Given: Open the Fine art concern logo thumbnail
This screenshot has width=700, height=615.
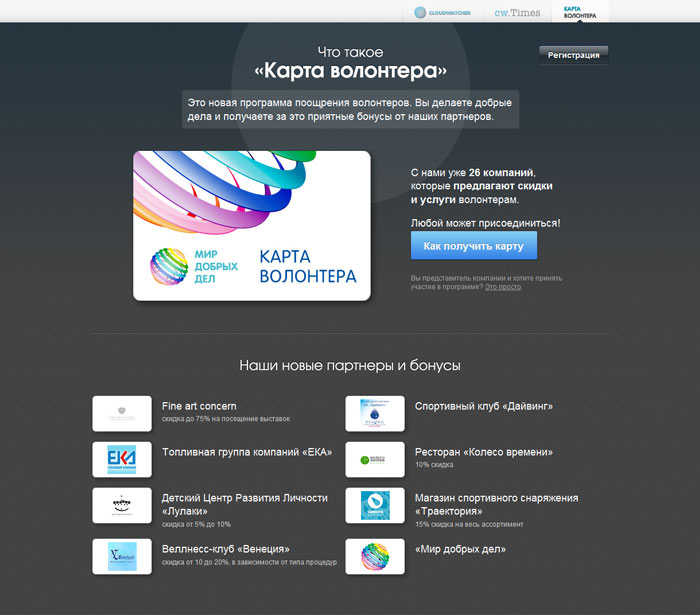Looking at the screenshot, I should pyautogui.click(x=122, y=413).
